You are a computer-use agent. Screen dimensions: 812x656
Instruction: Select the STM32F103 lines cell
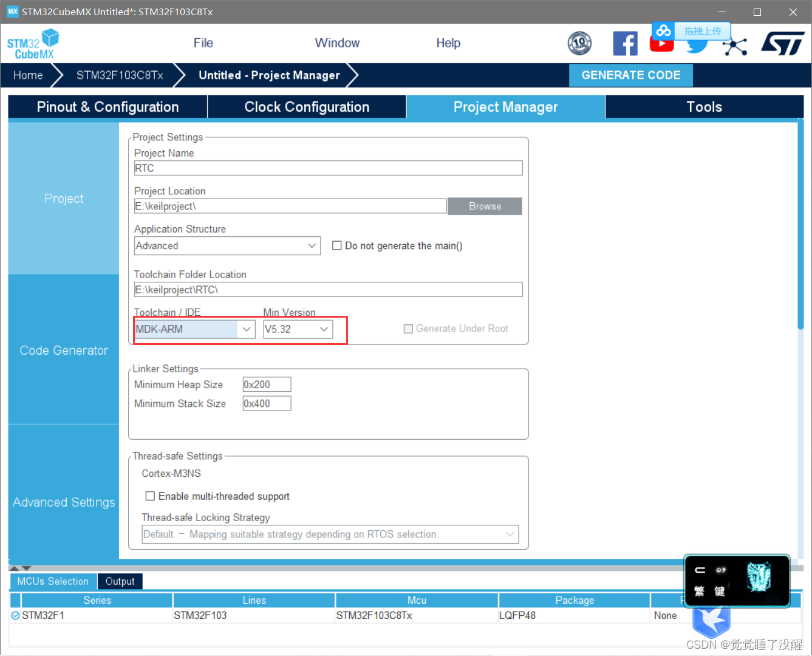pyautogui.click(x=254, y=615)
